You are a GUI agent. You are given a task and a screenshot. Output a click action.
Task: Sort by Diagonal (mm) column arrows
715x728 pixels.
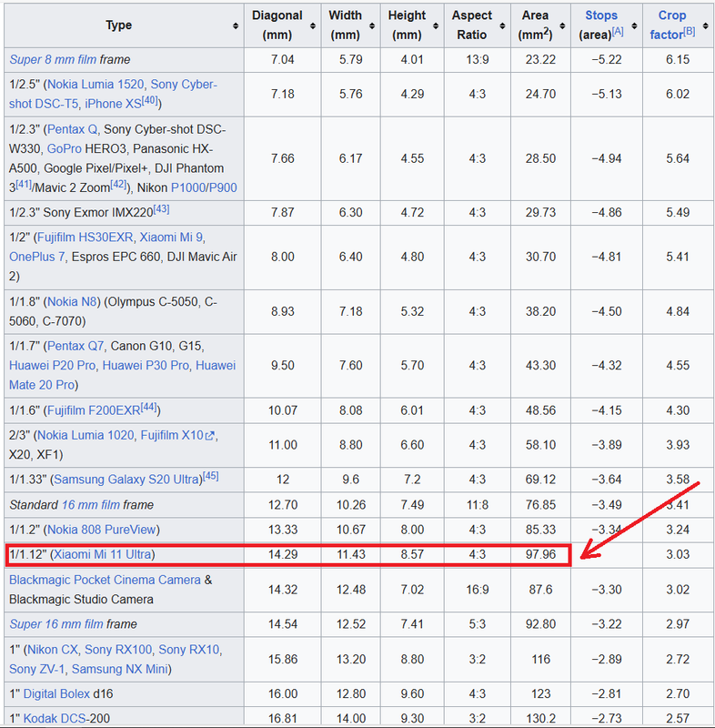point(313,26)
